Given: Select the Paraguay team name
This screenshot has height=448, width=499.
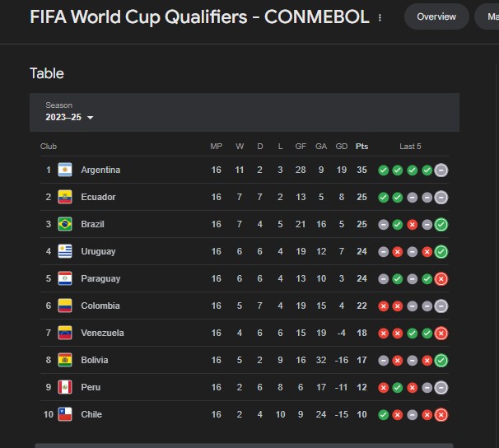Looking at the screenshot, I should 100,279.
